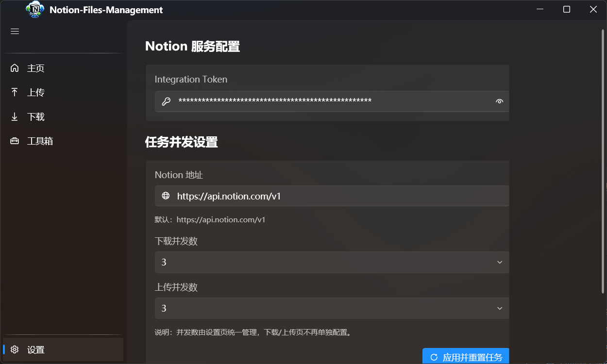Click the 下载 download arrow icon
Viewport: 607px width, 364px height.
(x=15, y=116)
